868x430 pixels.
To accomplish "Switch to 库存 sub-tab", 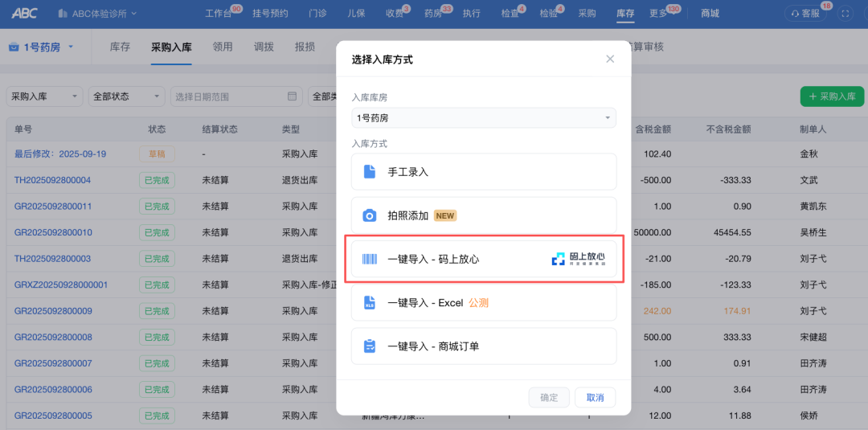I will 120,47.
